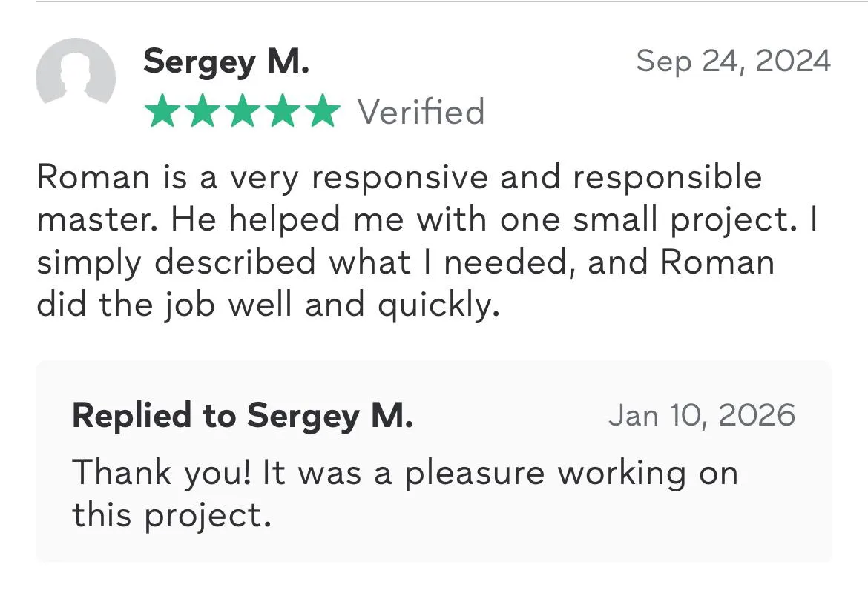Image resolution: width=868 pixels, height=596 pixels.
Task: Click the Sep 24, 2024 review date
Action: click(x=733, y=61)
